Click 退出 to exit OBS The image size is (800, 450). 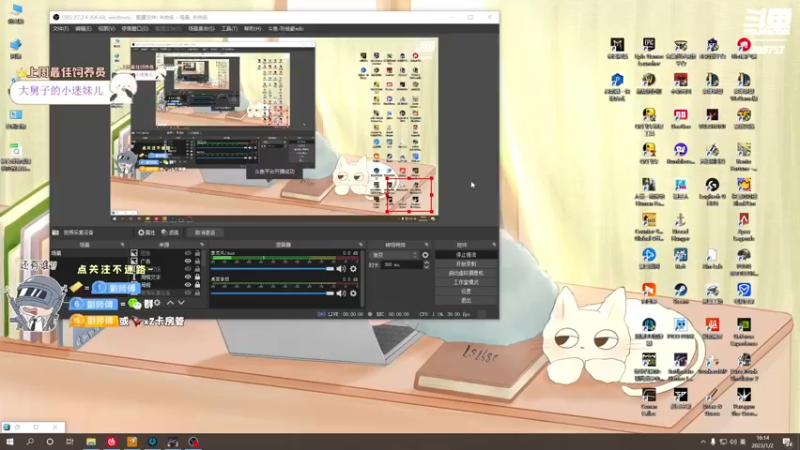tap(466, 301)
